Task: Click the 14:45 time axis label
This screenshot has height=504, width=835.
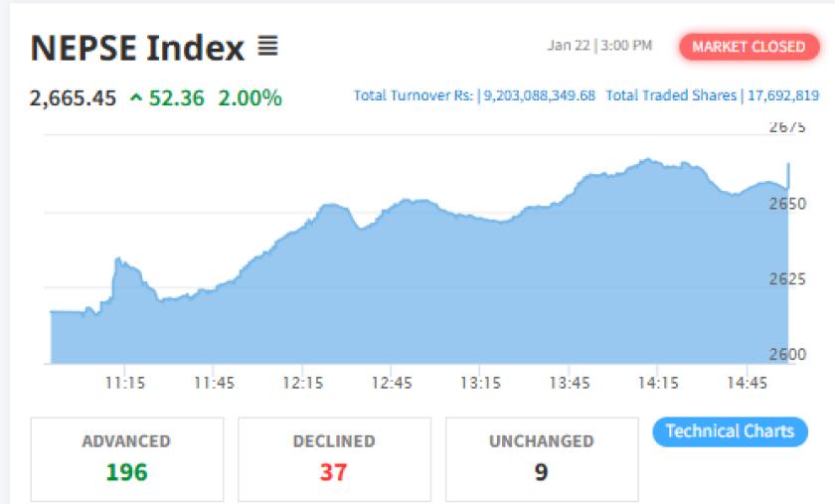Action: pyautogui.click(x=747, y=383)
